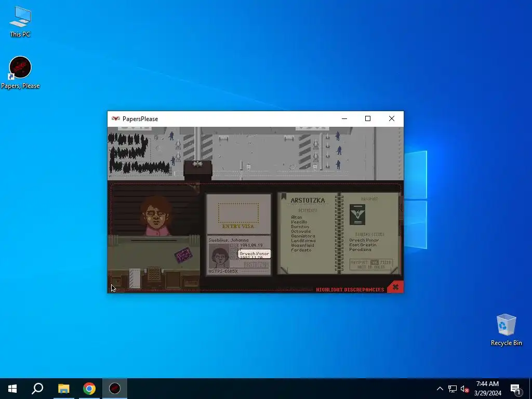Select birth date 1941.04.19 on passport
This screenshot has width=532, height=399.
pyautogui.click(x=251, y=245)
